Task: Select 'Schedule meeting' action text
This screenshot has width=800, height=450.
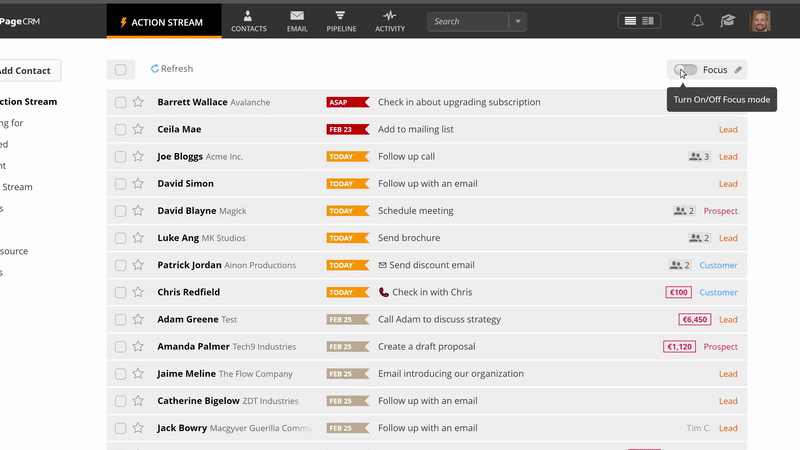Action: [415, 211]
